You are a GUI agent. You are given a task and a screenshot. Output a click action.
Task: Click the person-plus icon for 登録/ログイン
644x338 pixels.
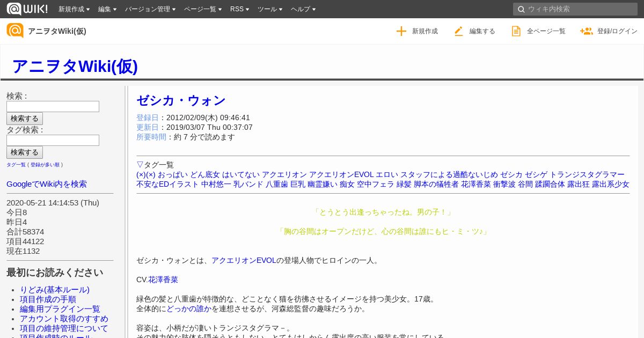pos(586,31)
